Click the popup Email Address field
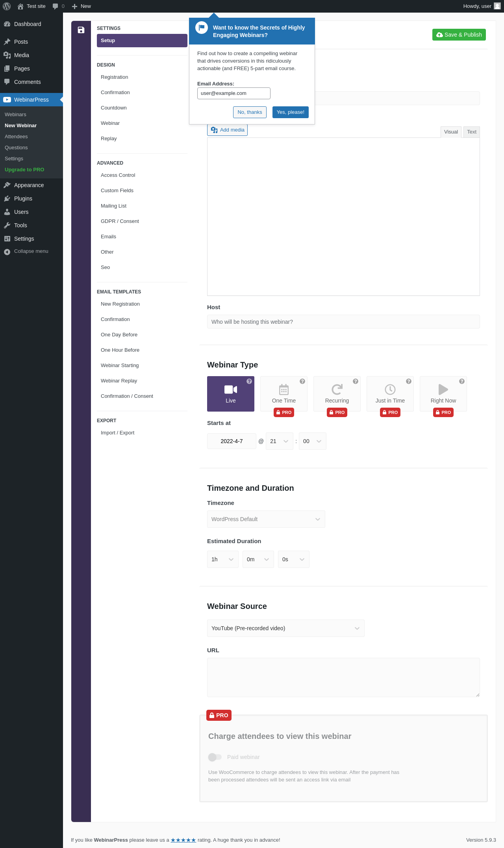 [x=234, y=93]
